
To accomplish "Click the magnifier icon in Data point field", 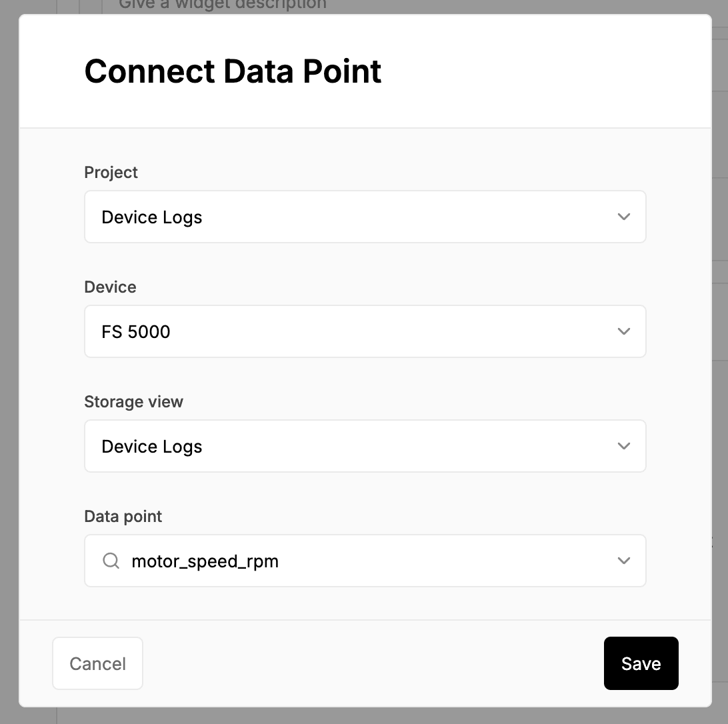I will [111, 561].
